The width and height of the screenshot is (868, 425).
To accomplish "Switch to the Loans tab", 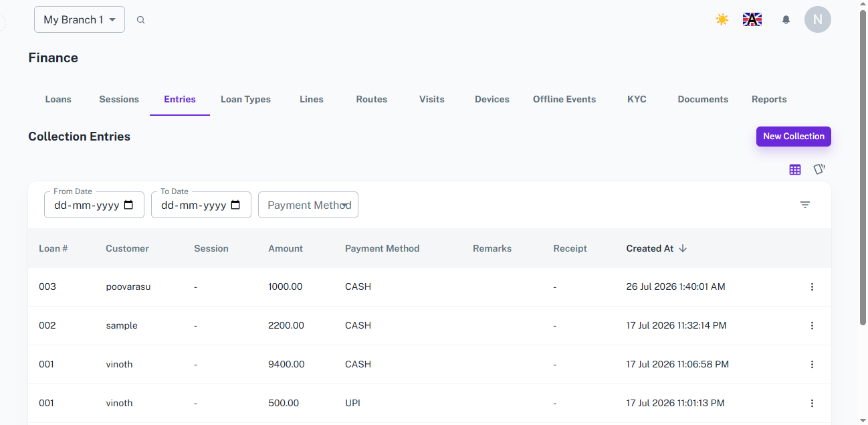I will pos(58,99).
